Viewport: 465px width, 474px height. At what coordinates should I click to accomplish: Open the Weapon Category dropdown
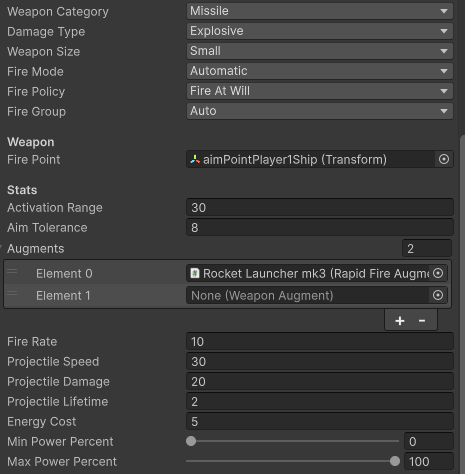click(x=319, y=11)
